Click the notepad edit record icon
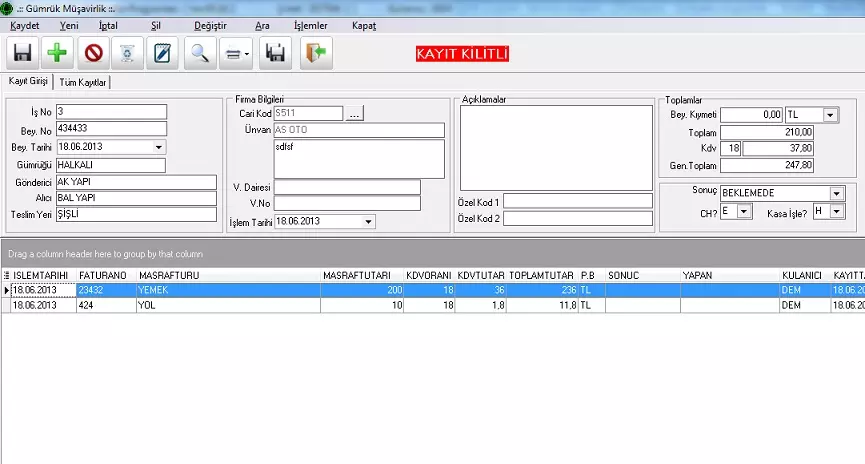 [x=161, y=53]
